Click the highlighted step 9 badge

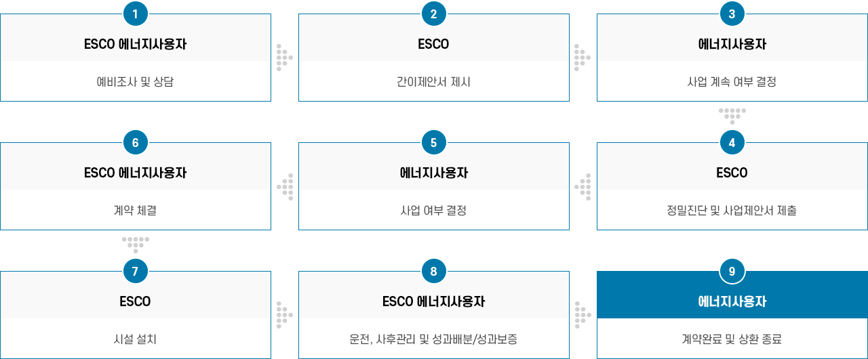click(732, 271)
